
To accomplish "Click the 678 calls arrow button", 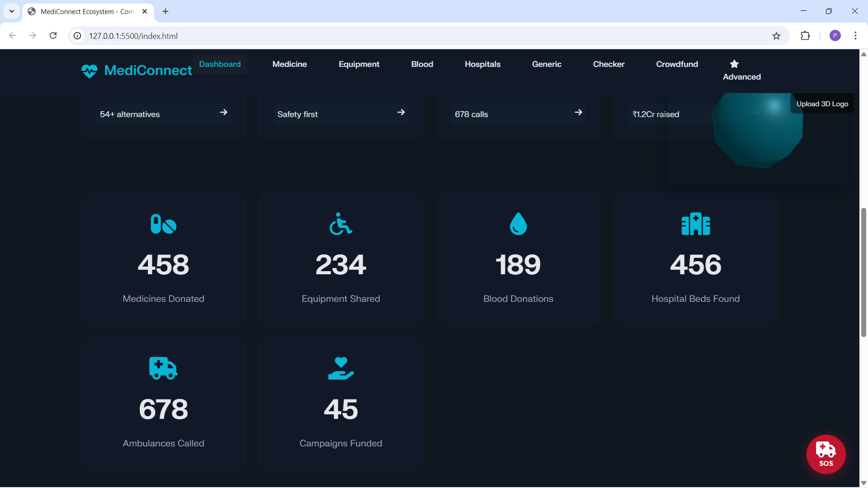I will click(x=578, y=113).
